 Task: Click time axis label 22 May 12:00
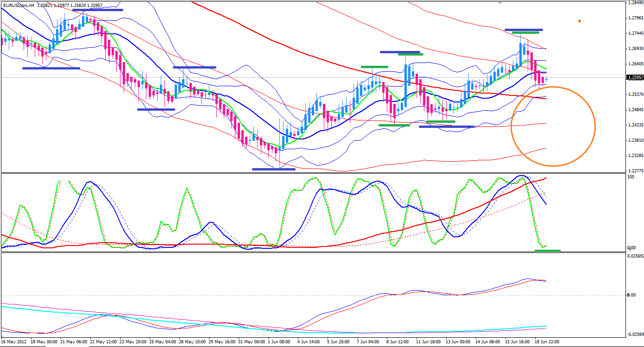coord(104,342)
